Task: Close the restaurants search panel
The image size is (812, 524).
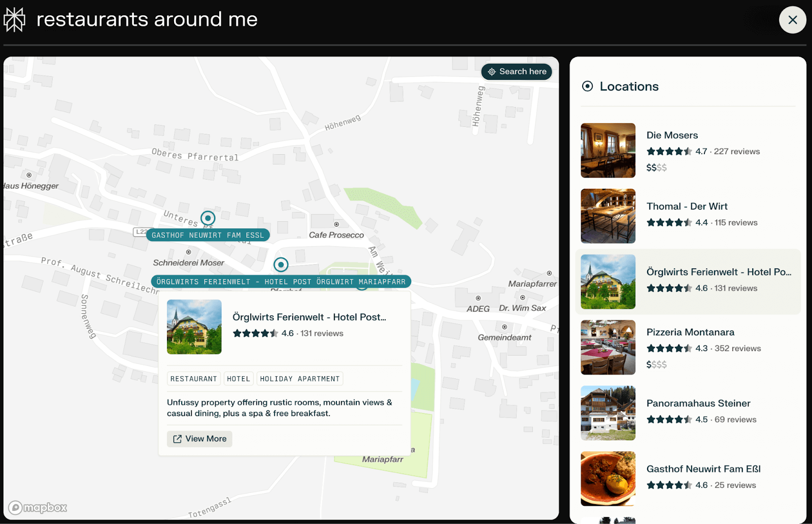Action: coord(792,20)
